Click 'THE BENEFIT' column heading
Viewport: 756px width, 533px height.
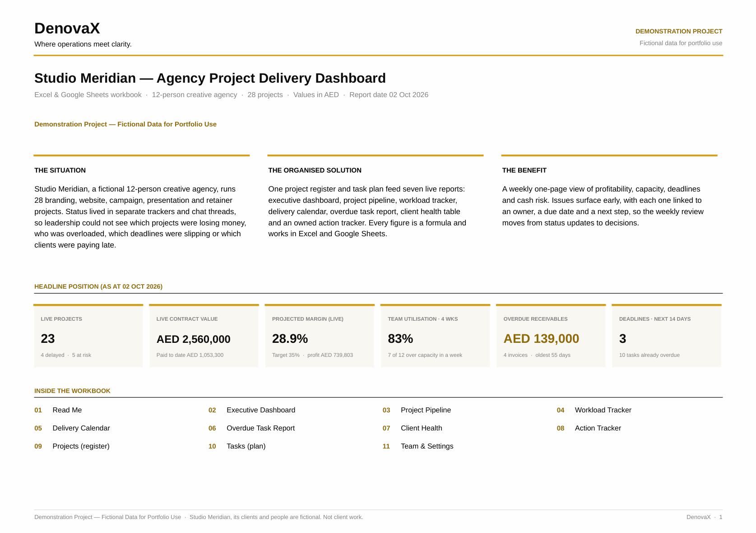click(524, 170)
